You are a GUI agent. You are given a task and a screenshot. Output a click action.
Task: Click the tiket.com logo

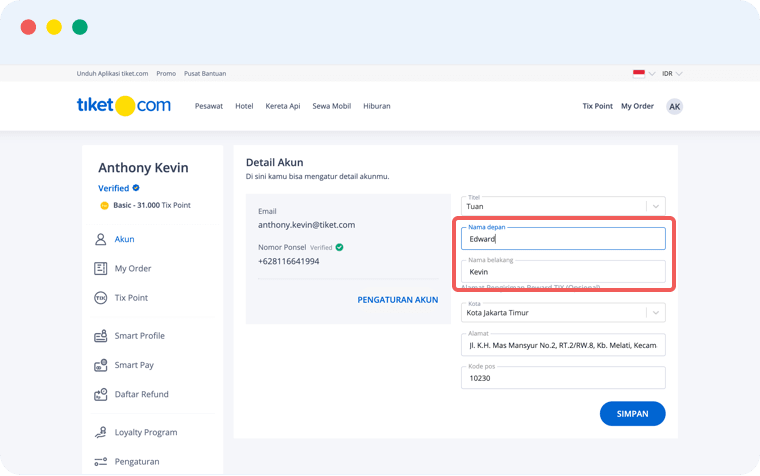pos(124,105)
